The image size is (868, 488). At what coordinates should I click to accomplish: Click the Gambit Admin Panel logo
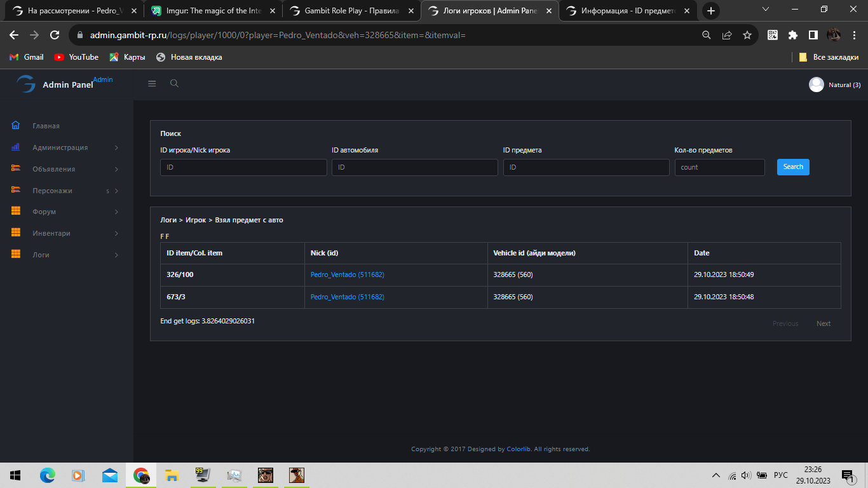click(27, 84)
